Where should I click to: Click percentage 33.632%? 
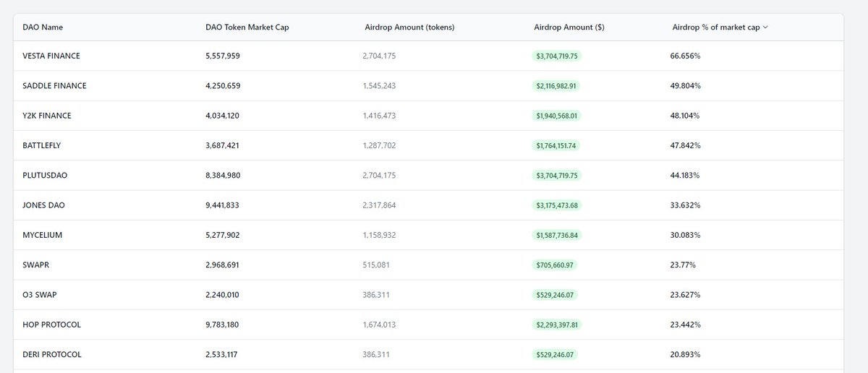click(x=686, y=205)
